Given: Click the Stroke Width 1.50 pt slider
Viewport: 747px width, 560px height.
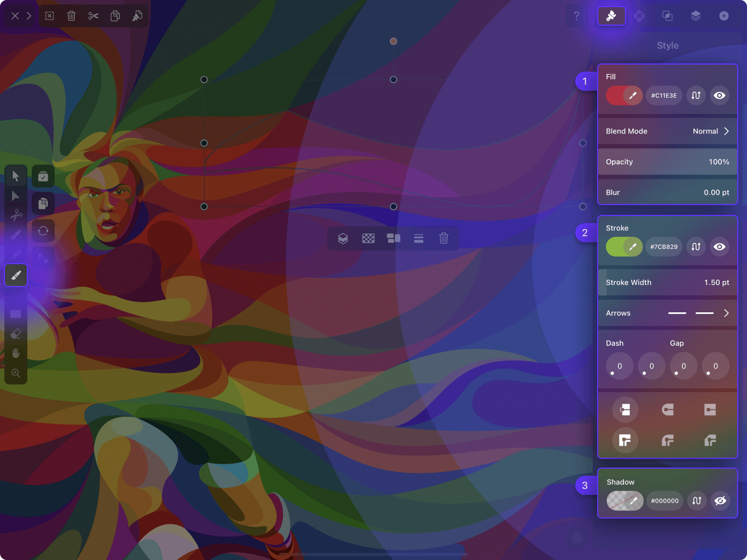Looking at the screenshot, I should pos(668,283).
